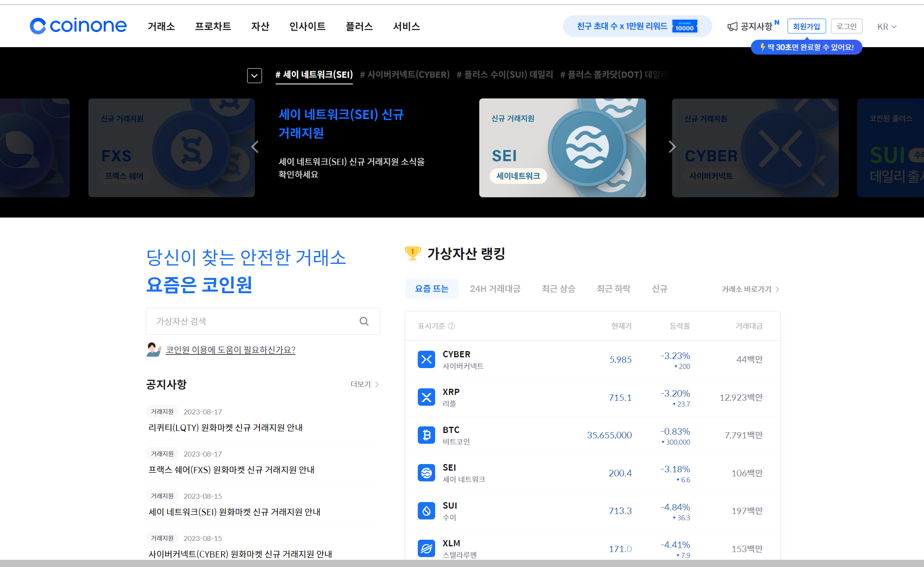Click the 표시기준 help question icon
Screen dimensions: 924x567
click(x=452, y=326)
